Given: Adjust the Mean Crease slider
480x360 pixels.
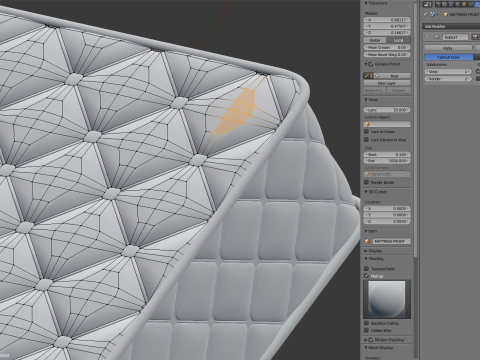Looking at the screenshot, I should point(387,48).
